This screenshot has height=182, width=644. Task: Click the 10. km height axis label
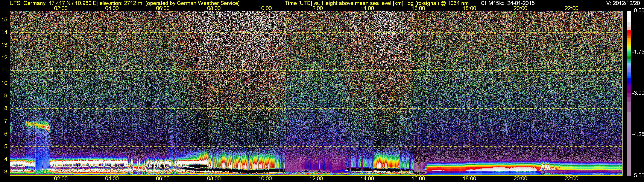(x=5, y=83)
